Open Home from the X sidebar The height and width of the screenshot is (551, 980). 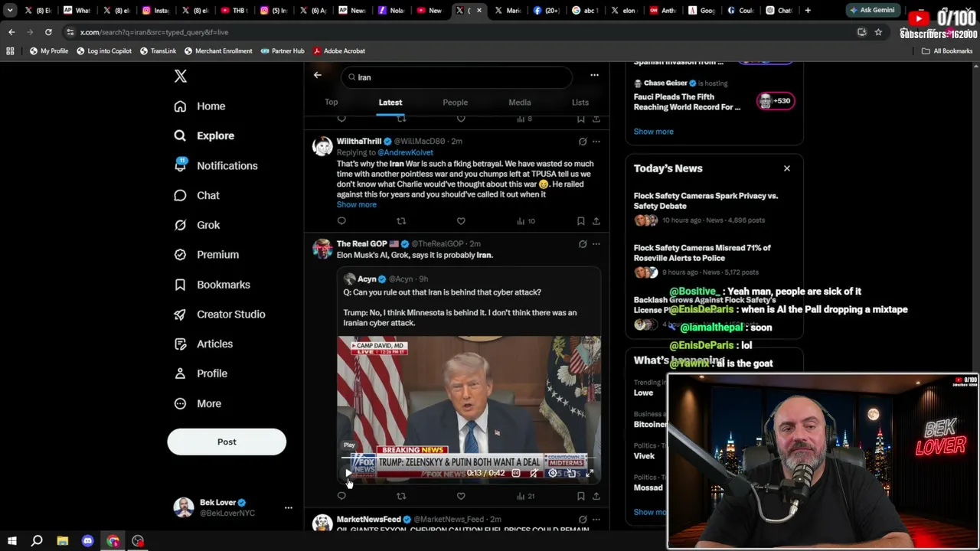click(x=200, y=106)
